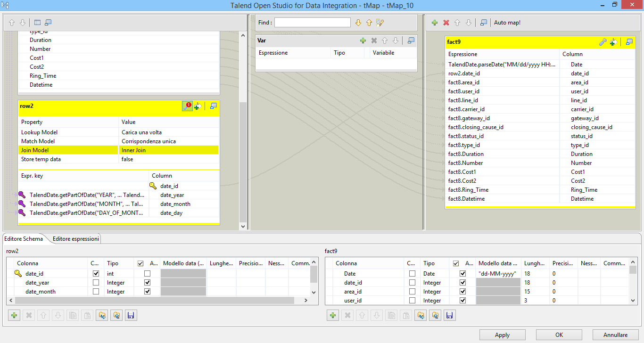644x343 pixels.
Task: Save the row2 schema disk icon
Action: click(131, 315)
